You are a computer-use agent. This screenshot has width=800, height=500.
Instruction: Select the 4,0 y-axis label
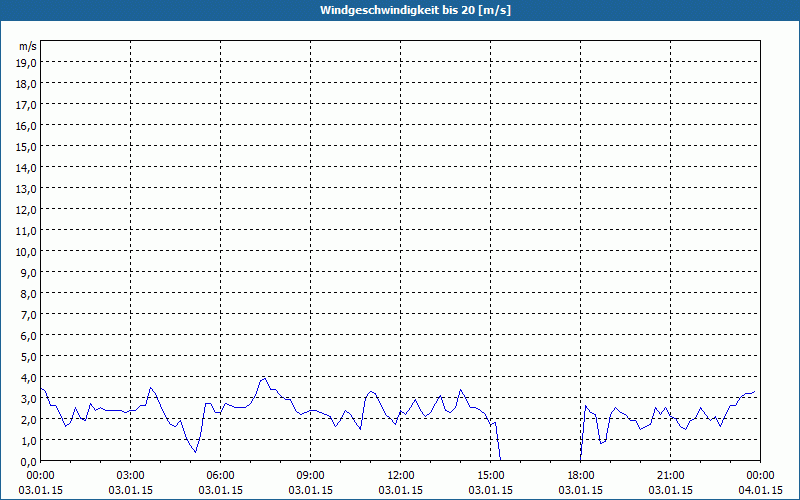click(x=30, y=378)
